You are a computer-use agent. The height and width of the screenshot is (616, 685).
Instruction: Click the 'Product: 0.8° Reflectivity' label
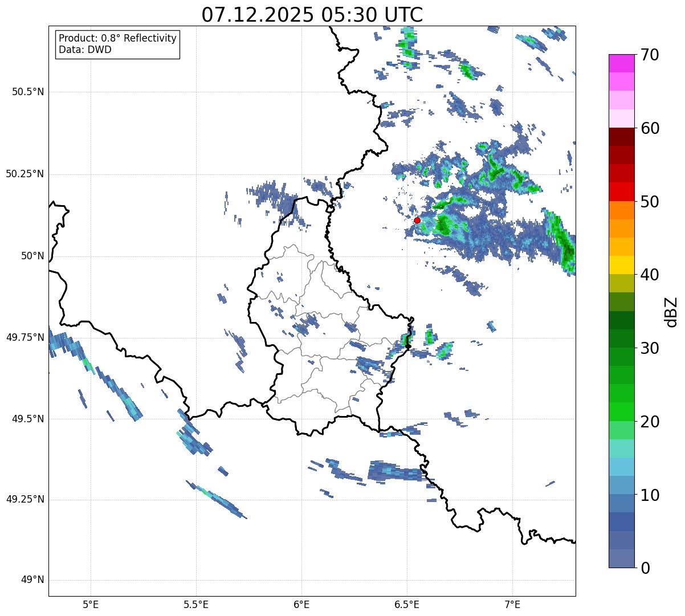(x=118, y=38)
